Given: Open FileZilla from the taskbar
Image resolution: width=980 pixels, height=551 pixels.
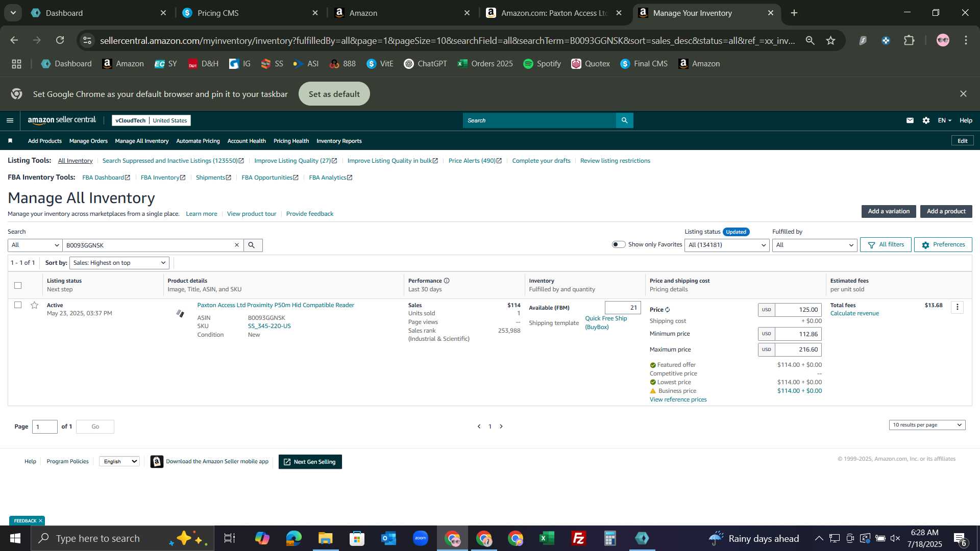Looking at the screenshot, I should point(578,538).
